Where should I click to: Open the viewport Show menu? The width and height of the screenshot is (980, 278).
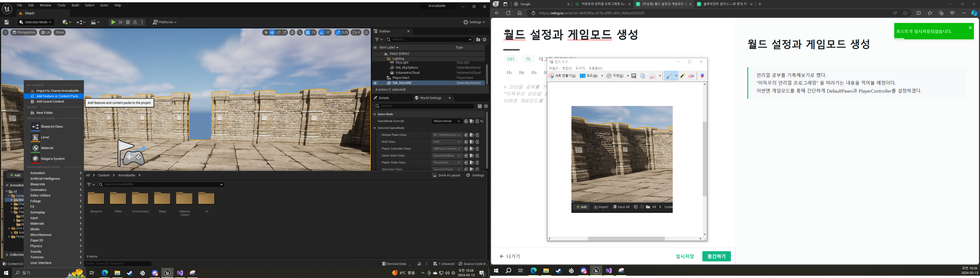[x=60, y=33]
